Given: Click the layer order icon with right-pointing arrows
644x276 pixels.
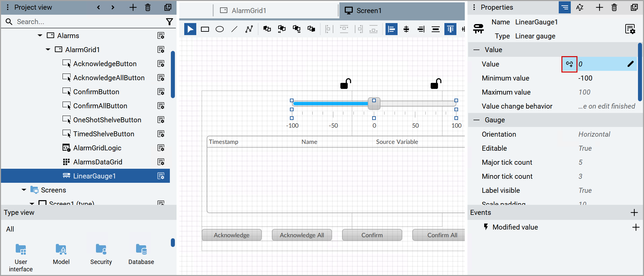Looking at the screenshot, I should 297,29.
